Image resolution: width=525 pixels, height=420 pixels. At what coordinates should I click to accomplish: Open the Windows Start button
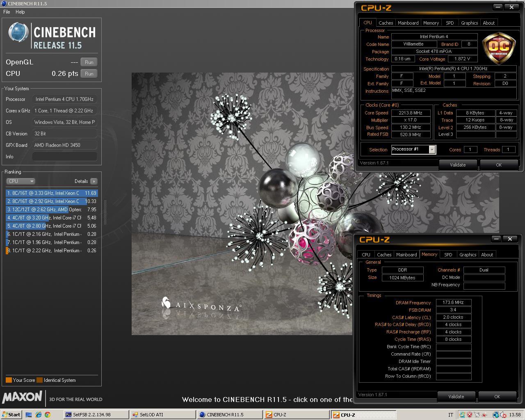click(11, 415)
